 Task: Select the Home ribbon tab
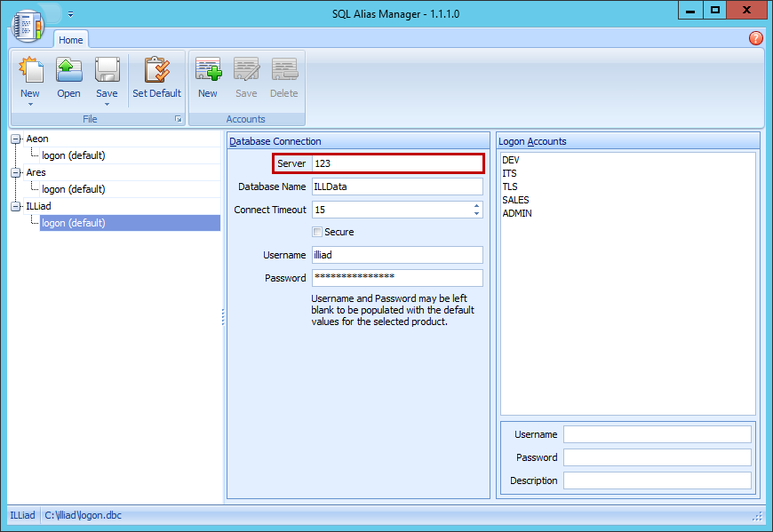point(71,39)
